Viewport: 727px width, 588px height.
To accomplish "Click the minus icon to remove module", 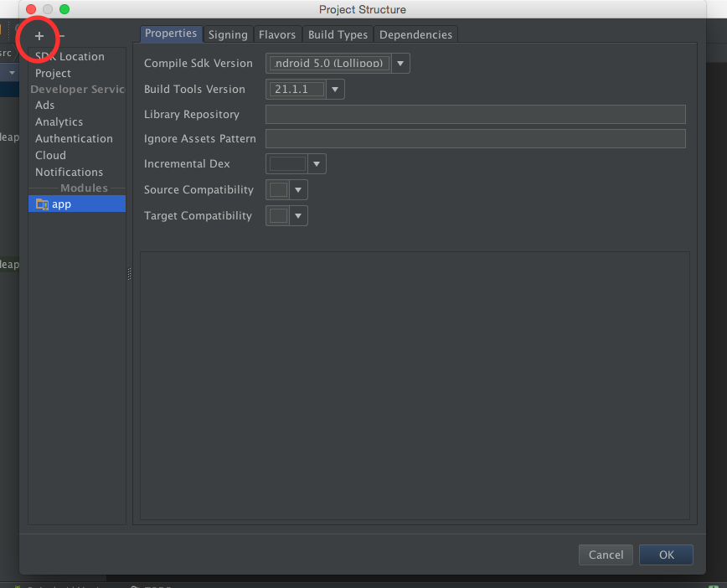I will click(62, 36).
